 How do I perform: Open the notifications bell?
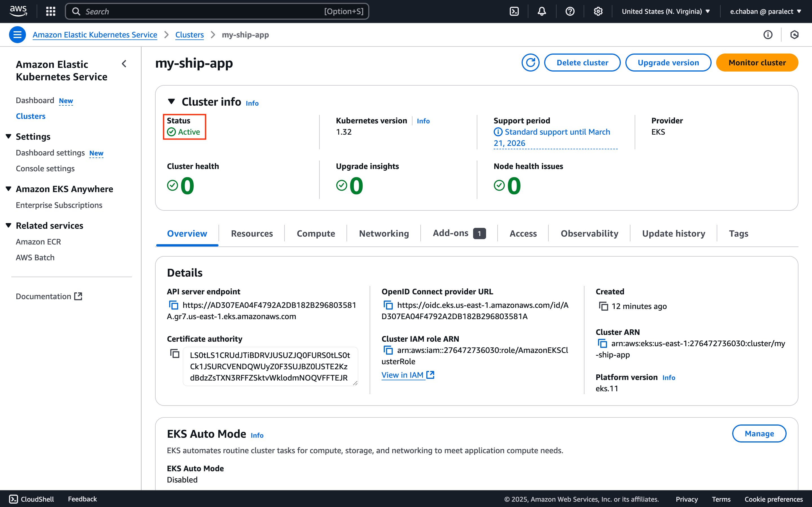(x=542, y=11)
